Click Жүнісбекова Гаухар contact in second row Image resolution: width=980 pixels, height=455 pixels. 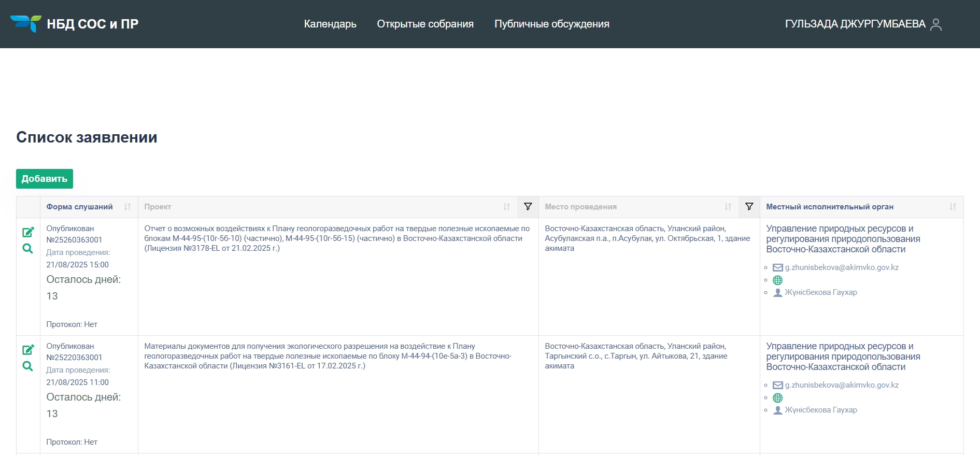[820, 410]
